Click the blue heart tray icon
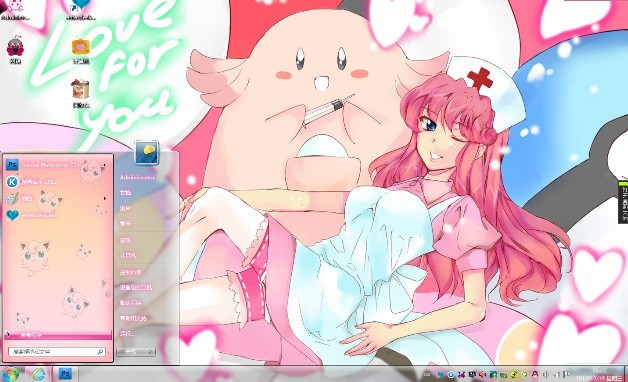 441,375
